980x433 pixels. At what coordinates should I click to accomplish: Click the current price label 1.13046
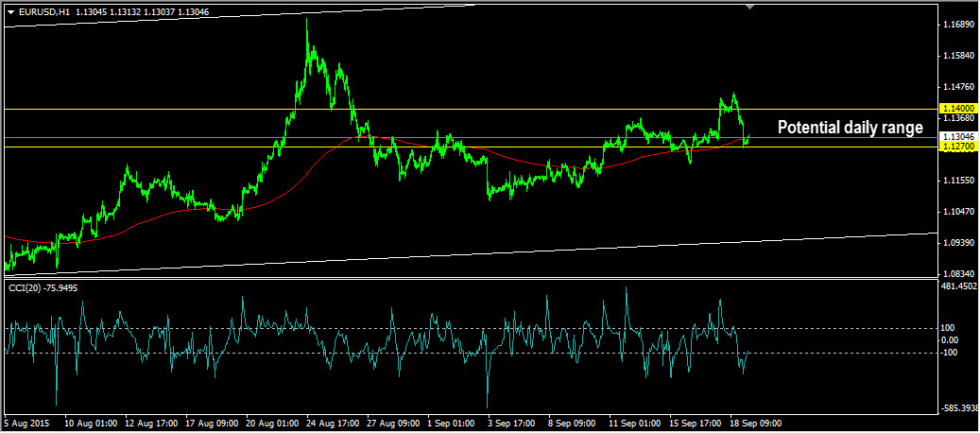(957, 137)
